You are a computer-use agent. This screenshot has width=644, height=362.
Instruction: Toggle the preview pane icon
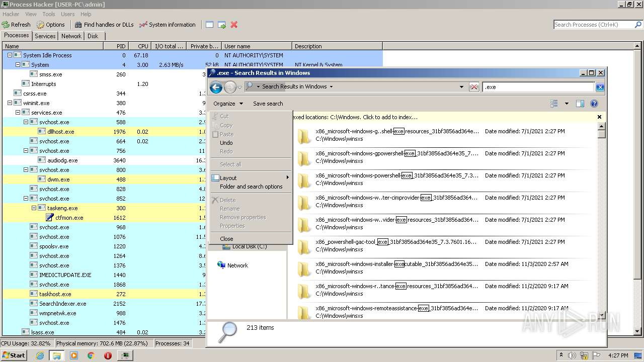580,104
